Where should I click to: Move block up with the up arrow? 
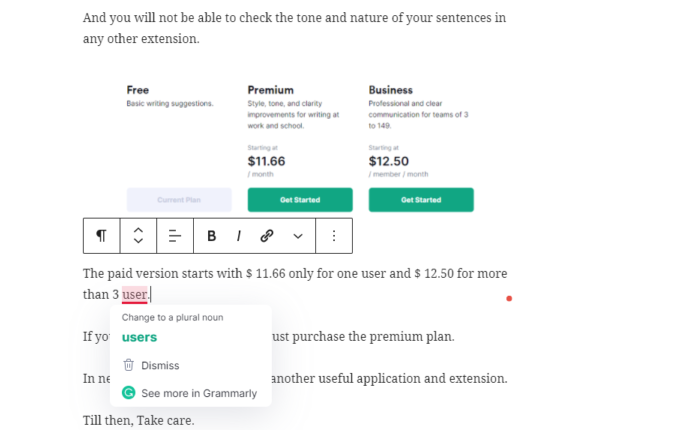coord(138,230)
